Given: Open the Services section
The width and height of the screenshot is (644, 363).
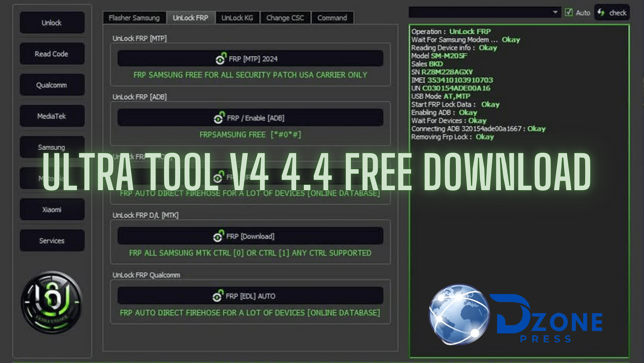Looking at the screenshot, I should (x=52, y=240).
